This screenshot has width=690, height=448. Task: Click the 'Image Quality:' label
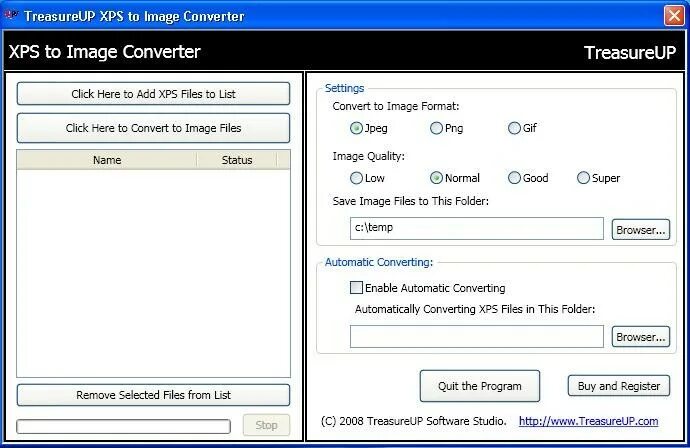[x=368, y=157]
